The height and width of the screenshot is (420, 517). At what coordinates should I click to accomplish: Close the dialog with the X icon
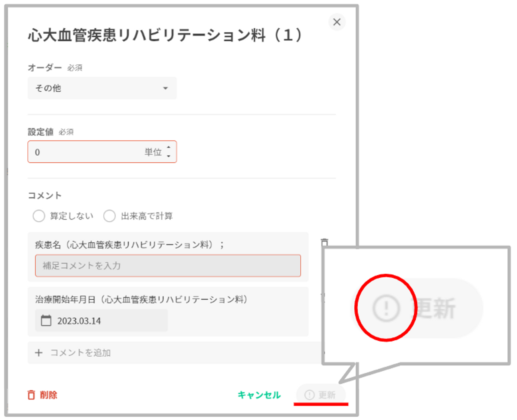pyautogui.click(x=337, y=22)
